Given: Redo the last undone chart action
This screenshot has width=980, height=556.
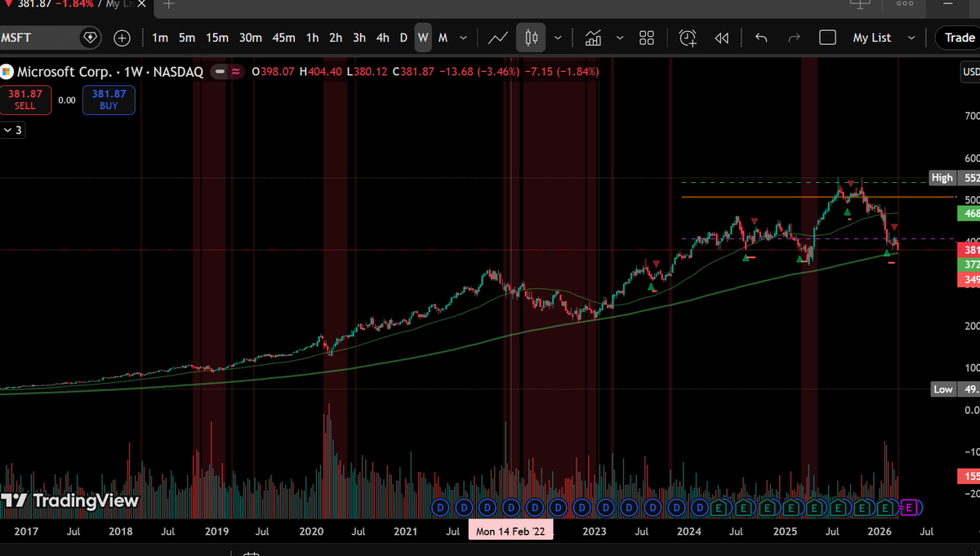Looking at the screenshot, I should point(794,38).
